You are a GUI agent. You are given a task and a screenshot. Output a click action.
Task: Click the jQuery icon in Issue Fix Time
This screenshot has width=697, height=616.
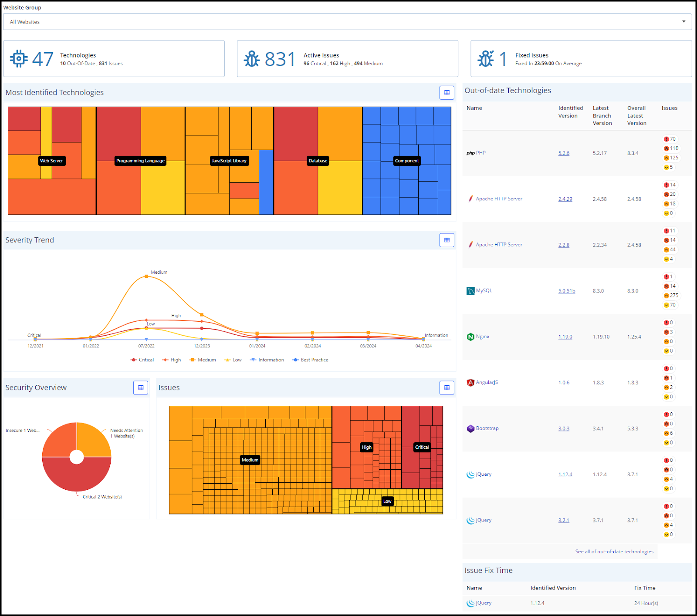click(x=470, y=603)
